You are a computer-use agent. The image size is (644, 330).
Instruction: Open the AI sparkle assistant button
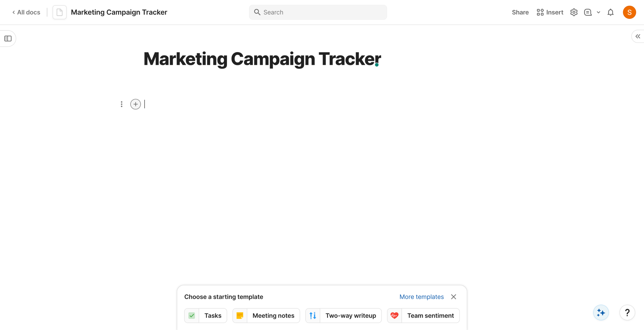click(x=601, y=312)
